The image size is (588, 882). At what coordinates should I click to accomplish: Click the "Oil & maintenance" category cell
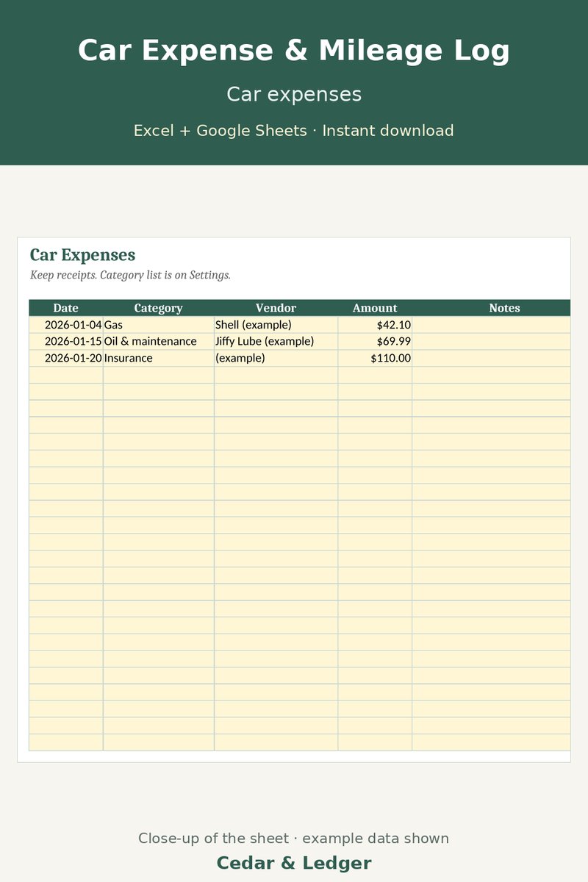point(159,342)
